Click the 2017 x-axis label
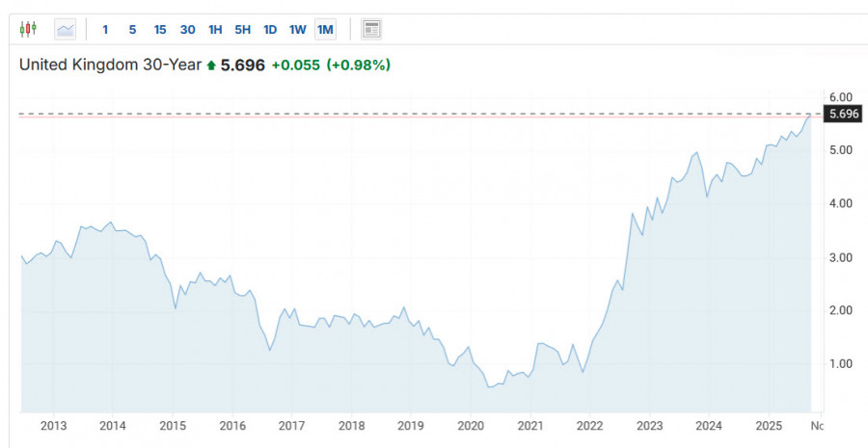Image resolution: width=868 pixels, height=448 pixels. click(x=291, y=426)
